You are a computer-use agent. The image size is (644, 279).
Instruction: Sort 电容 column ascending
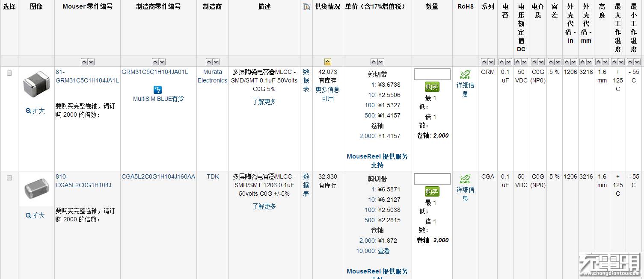coord(502,62)
